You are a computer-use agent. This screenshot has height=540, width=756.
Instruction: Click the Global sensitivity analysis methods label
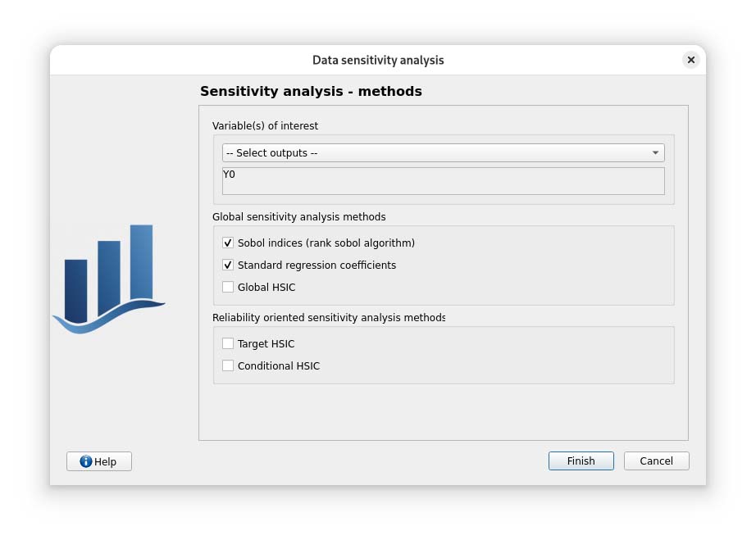pos(298,217)
